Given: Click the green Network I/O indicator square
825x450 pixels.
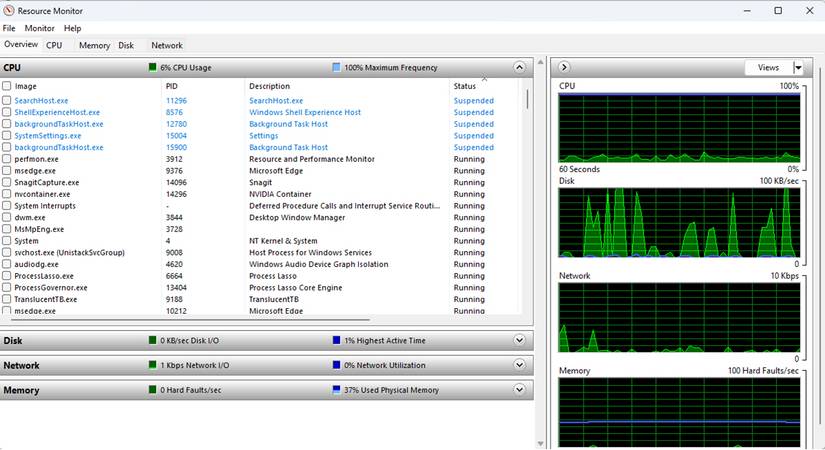Looking at the screenshot, I should click(152, 366).
